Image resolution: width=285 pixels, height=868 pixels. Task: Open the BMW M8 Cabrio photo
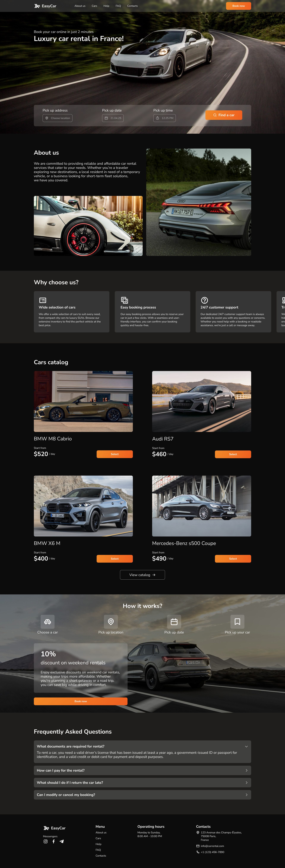coord(83,401)
